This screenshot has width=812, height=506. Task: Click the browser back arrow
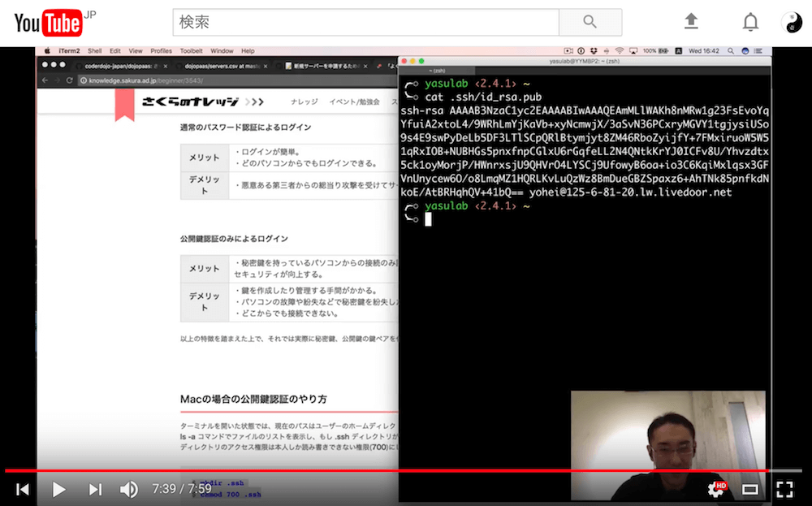tap(45, 80)
